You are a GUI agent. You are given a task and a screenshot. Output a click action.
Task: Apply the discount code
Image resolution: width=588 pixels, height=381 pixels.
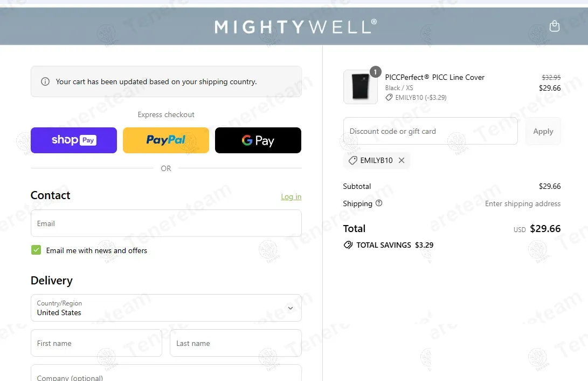pyautogui.click(x=543, y=131)
